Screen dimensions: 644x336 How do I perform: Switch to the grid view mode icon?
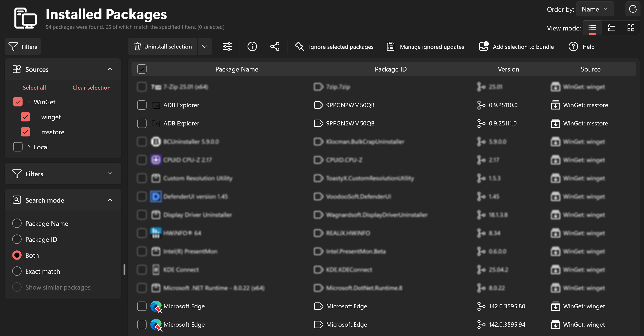point(631,28)
